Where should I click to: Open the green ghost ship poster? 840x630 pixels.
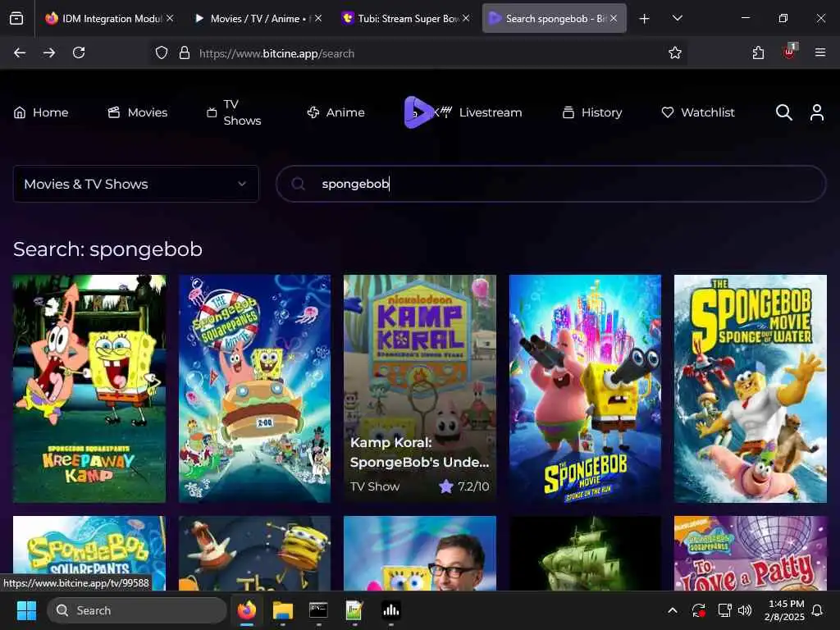click(585, 553)
